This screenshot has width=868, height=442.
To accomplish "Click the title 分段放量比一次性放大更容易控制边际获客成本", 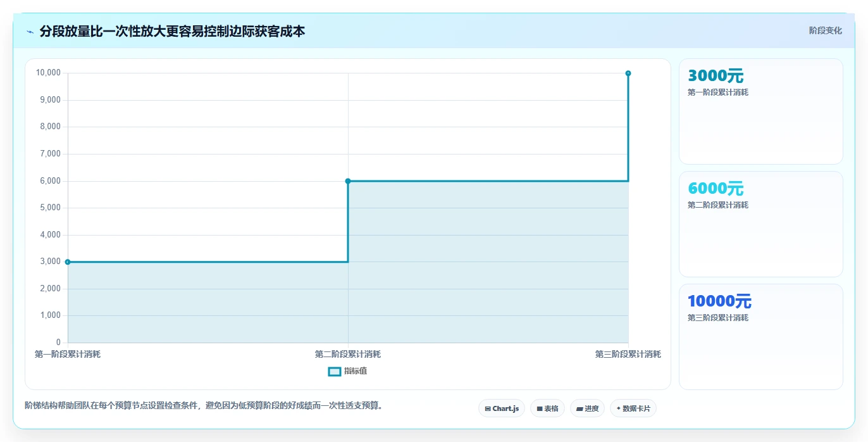I will [172, 31].
